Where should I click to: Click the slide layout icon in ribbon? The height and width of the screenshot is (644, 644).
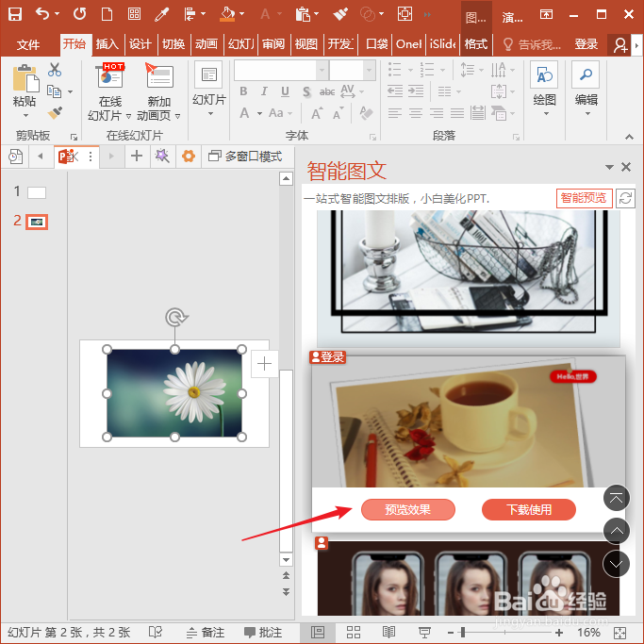[x=208, y=74]
